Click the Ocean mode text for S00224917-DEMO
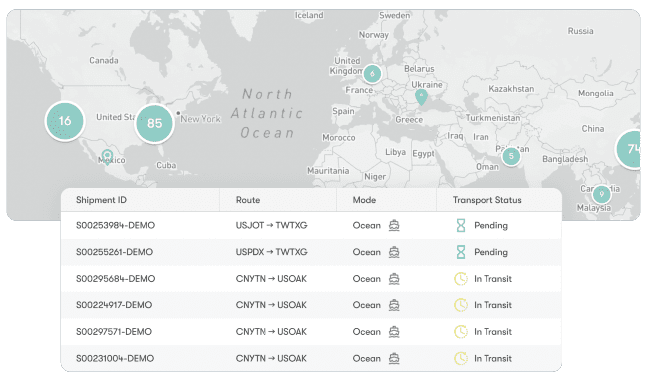 click(x=366, y=305)
